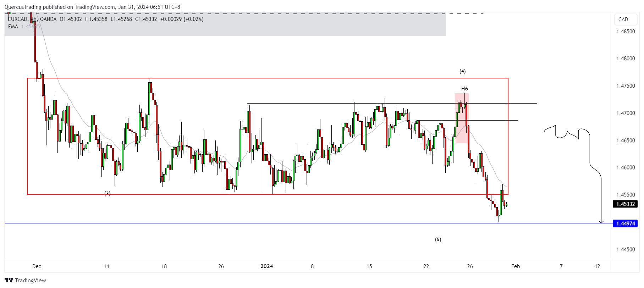Image resolution: width=644 pixels, height=288 pixels.
Task: Click the C1.45332 close value in legend
Action: click(146, 19)
